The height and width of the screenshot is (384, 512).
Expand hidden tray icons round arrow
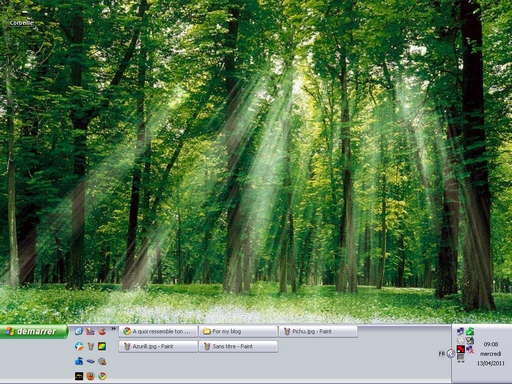coord(451,354)
